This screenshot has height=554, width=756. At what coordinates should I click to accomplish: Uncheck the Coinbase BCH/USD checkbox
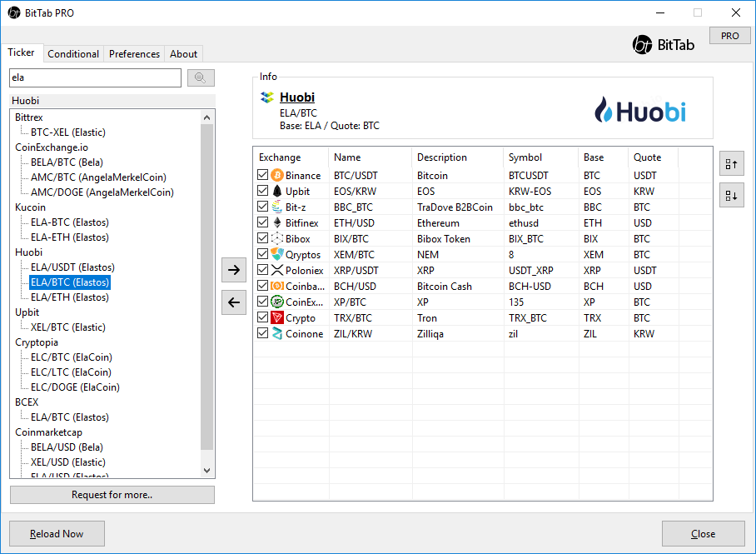coord(263,286)
